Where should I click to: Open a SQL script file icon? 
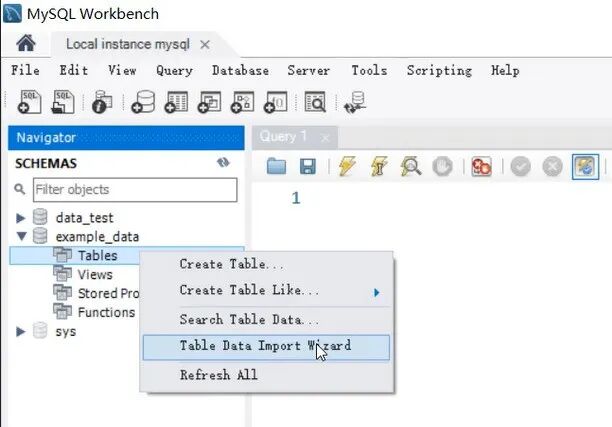point(63,102)
